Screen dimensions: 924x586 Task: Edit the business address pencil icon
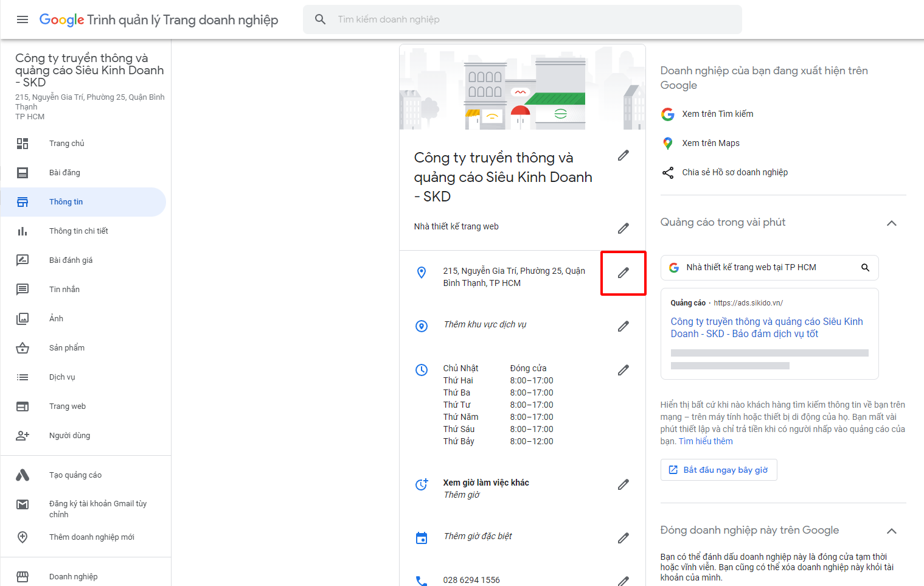coord(623,273)
